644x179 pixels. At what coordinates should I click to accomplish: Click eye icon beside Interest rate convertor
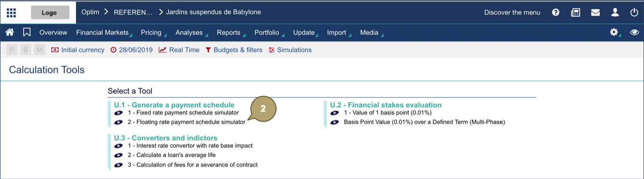click(x=119, y=146)
